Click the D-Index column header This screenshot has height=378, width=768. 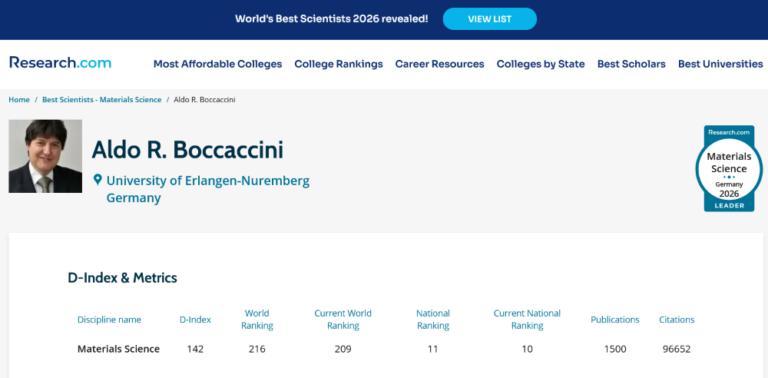195,320
